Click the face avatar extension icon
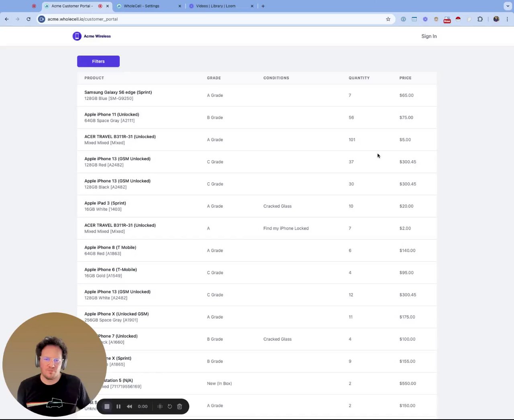 tap(436, 19)
